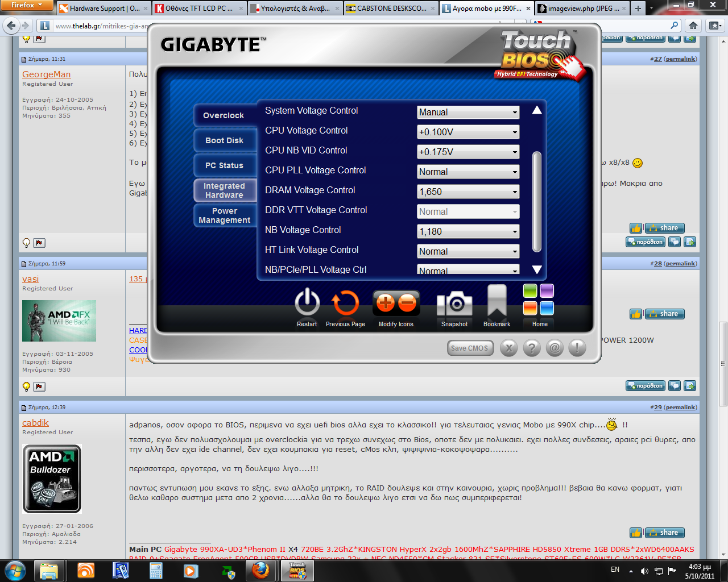The height and width of the screenshot is (582, 728).
Task: Open the NB/PCIe/PLL Voltage Ctrl dropdown
Action: point(468,270)
